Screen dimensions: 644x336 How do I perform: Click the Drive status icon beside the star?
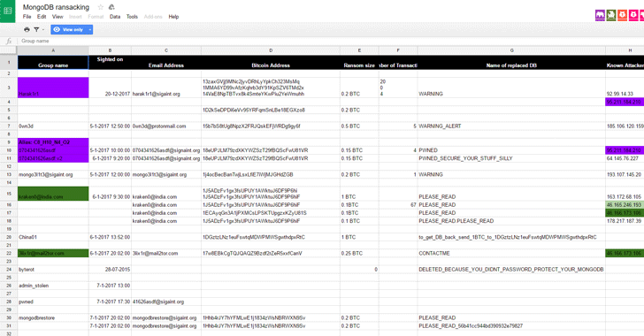[x=111, y=7]
